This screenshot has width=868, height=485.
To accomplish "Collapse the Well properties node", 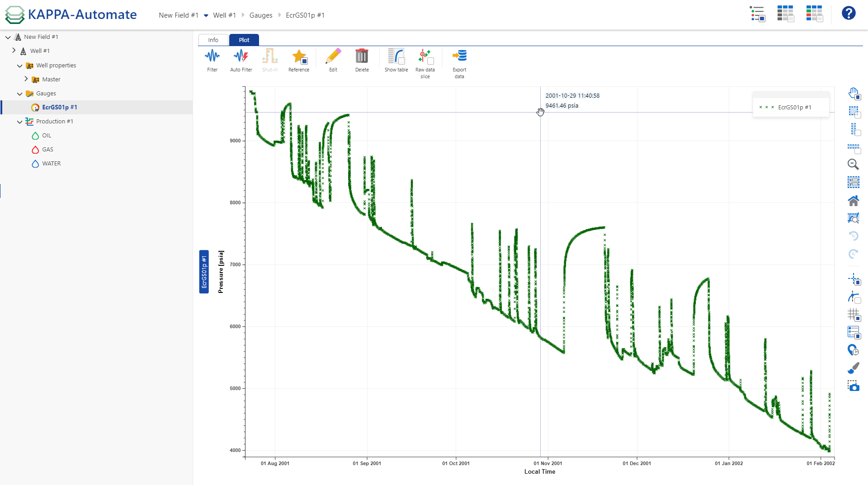I will click(x=20, y=66).
